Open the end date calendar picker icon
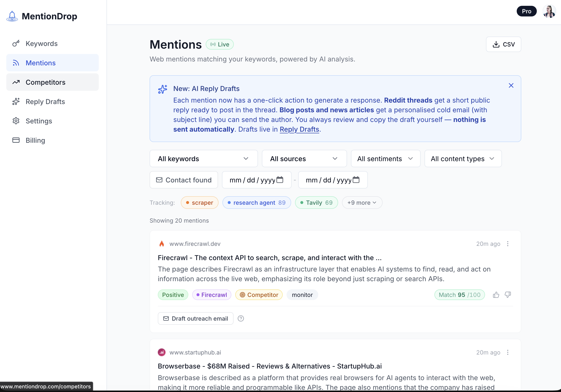 (356, 180)
